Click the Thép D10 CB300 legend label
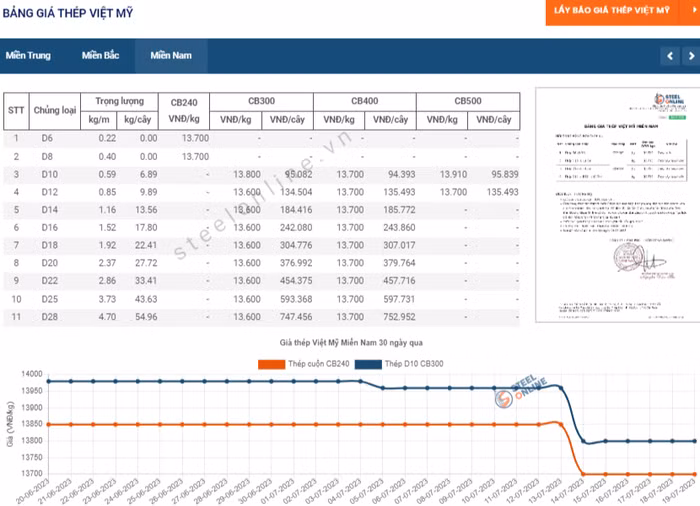 pos(414,364)
